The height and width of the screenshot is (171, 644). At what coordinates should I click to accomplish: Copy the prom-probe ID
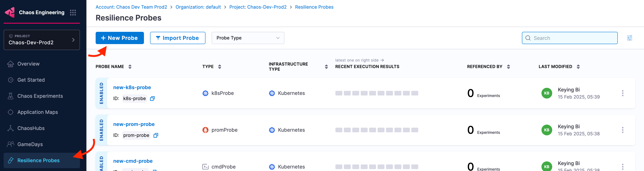click(x=155, y=135)
